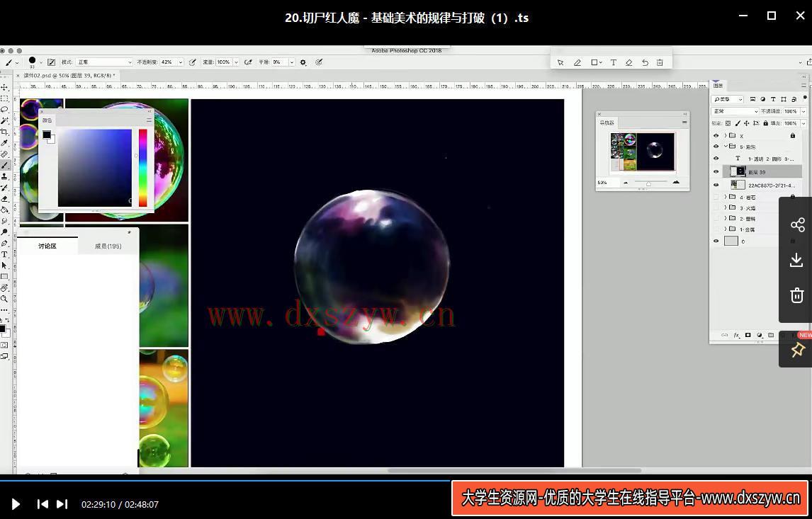Select the Pen tool
812x519 pixels.
[5, 243]
